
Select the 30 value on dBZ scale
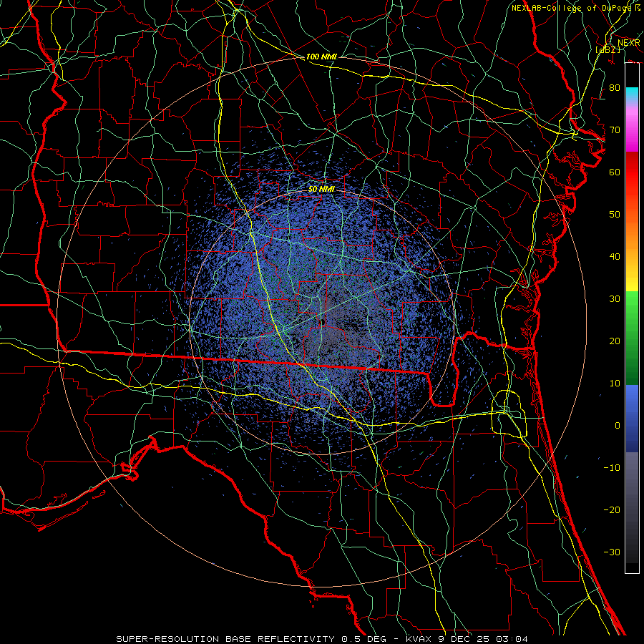pos(615,299)
